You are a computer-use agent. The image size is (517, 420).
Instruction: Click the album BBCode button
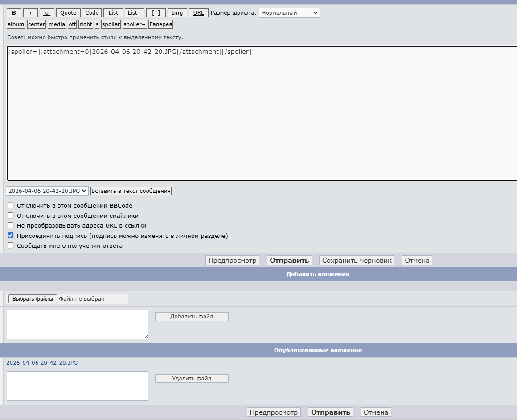tap(16, 24)
